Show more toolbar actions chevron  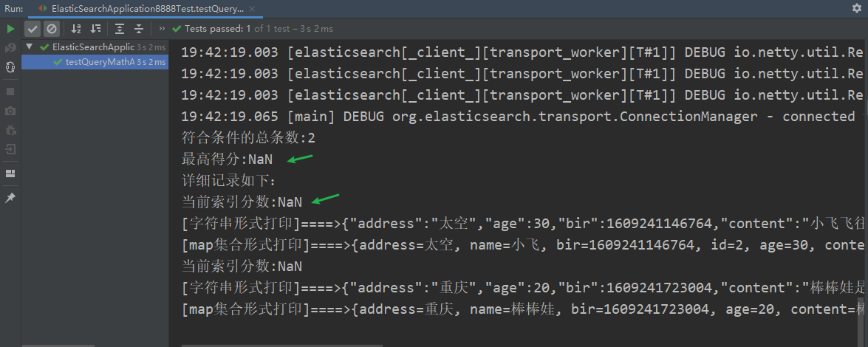162,29
